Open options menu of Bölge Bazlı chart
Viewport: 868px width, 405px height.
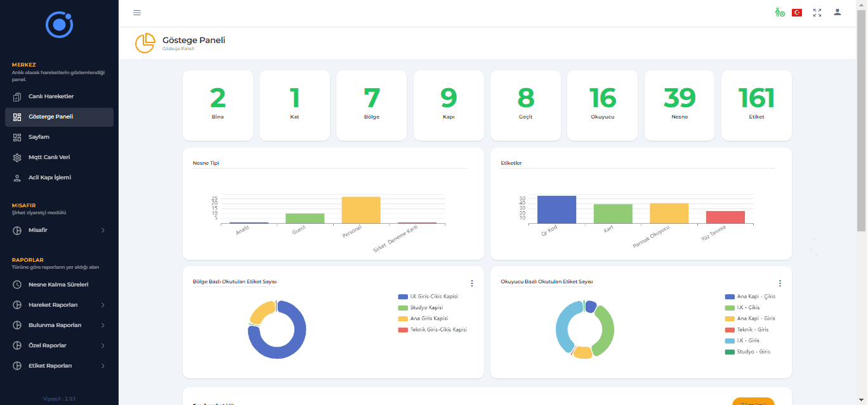click(471, 283)
